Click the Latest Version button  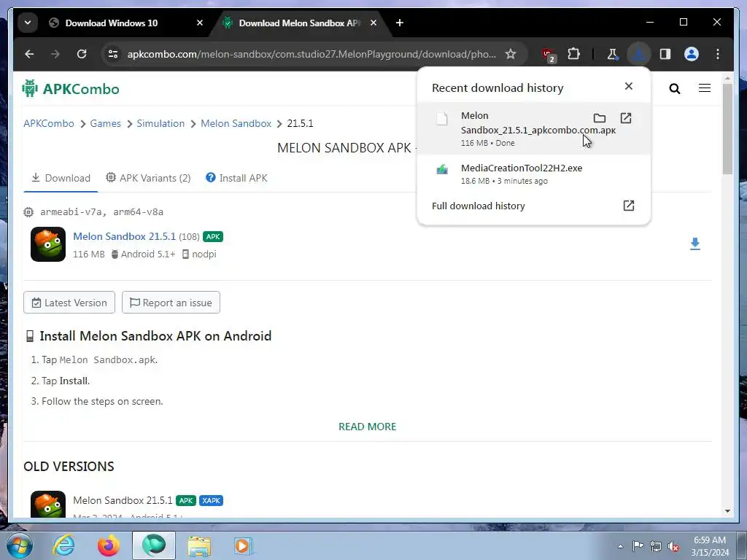(x=69, y=303)
